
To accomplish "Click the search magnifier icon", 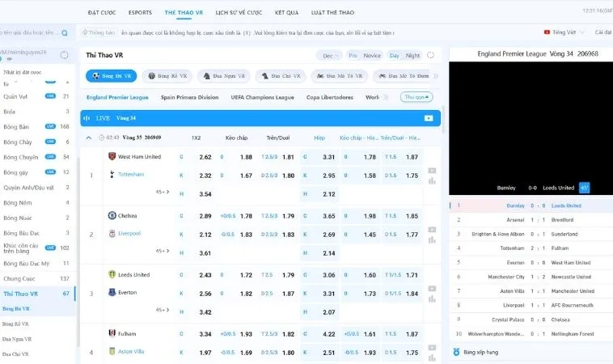I will [x=65, y=33].
